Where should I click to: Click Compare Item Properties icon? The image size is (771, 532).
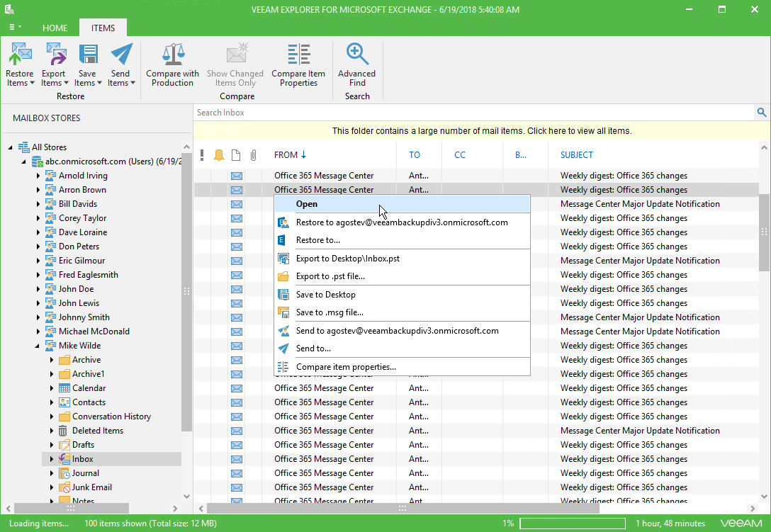click(x=298, y=54)
